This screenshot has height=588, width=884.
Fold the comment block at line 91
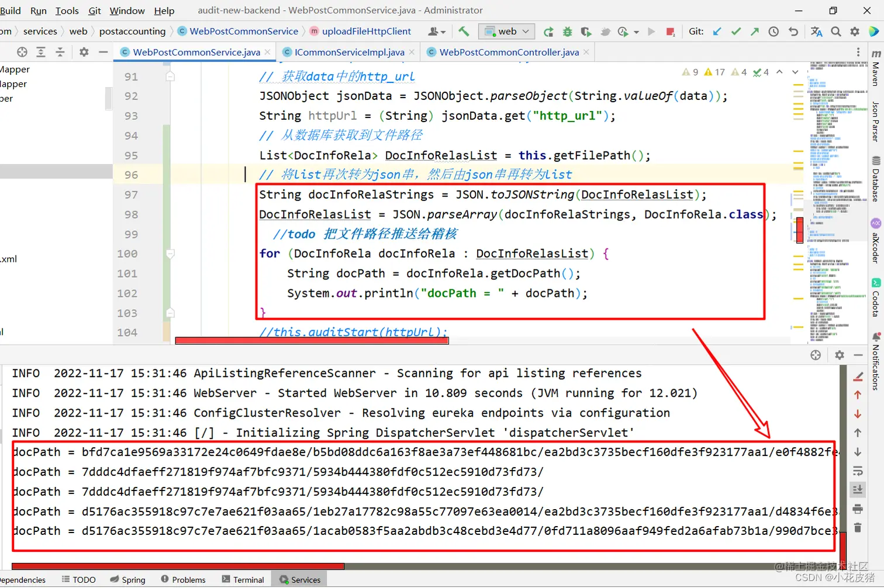point(170,77)
